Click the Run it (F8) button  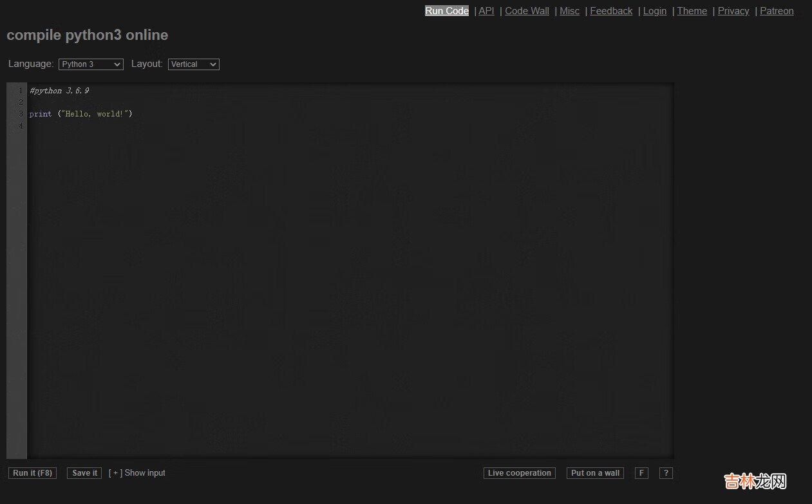coord(32,473)
